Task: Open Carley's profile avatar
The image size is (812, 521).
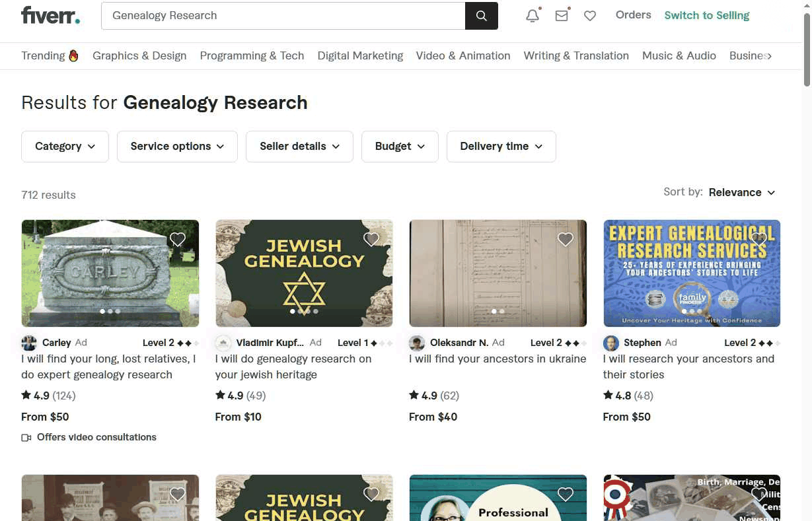Action: tap(29, 343)
